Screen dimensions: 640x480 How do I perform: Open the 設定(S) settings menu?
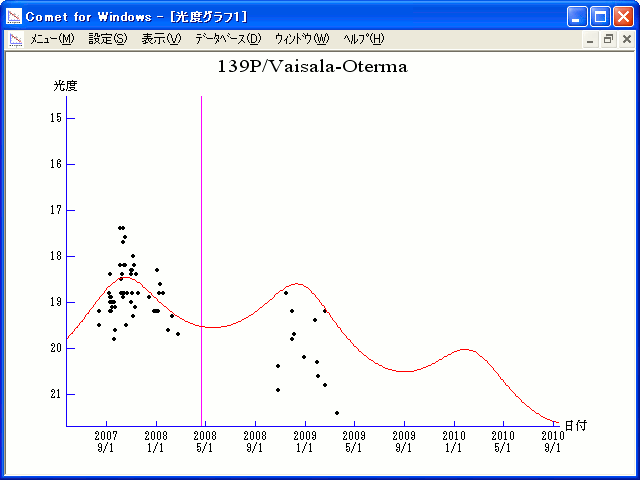click(x=107, y=39)
